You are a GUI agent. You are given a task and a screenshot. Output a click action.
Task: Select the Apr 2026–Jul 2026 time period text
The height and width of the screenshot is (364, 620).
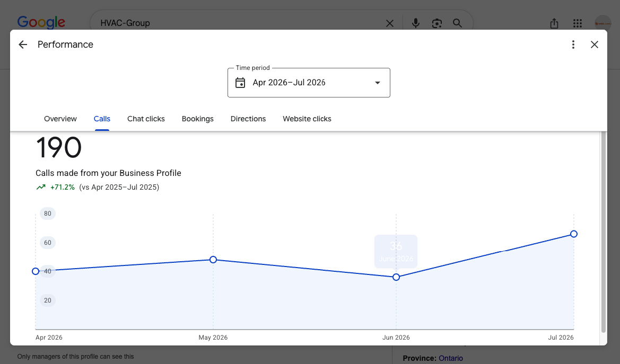click(289, 83)
